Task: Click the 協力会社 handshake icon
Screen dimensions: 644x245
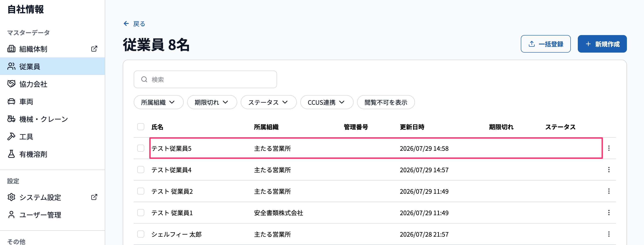Action: tap(11, 84)
